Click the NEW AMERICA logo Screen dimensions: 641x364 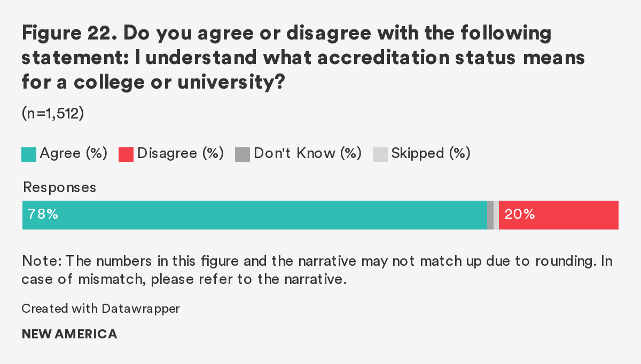[x=69, y=335]
